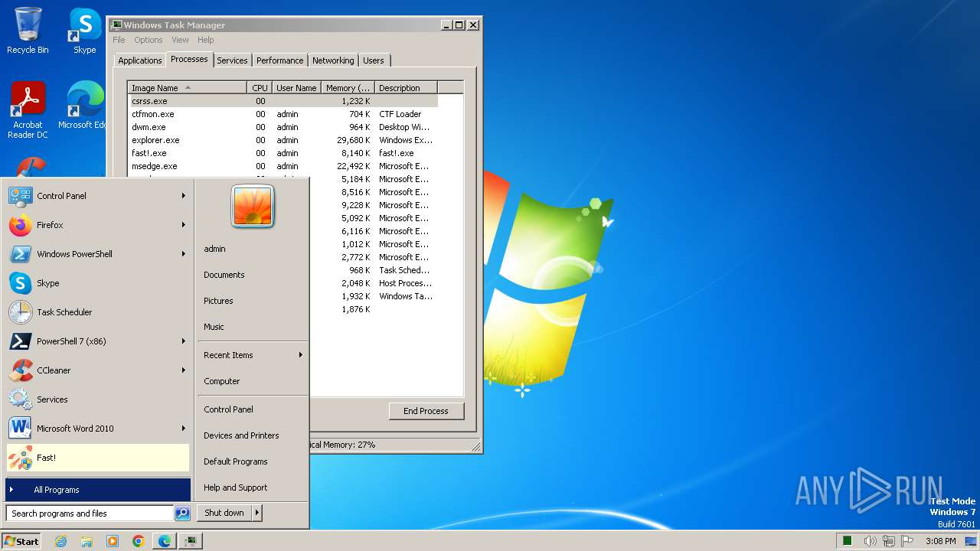Image resolution: width=980 pixels, height=551 pixels.
Task: Open the Recycle Bin desktop icon
Action: [28, 31]
